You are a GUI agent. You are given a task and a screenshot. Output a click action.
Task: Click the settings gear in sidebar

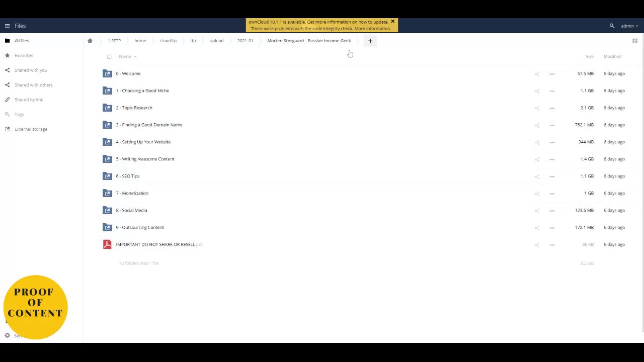point(7,335)
